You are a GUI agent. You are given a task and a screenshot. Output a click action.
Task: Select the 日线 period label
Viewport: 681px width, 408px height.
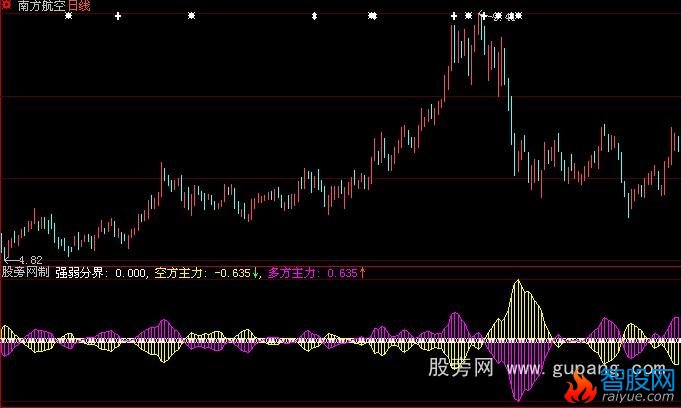(78, 6)
